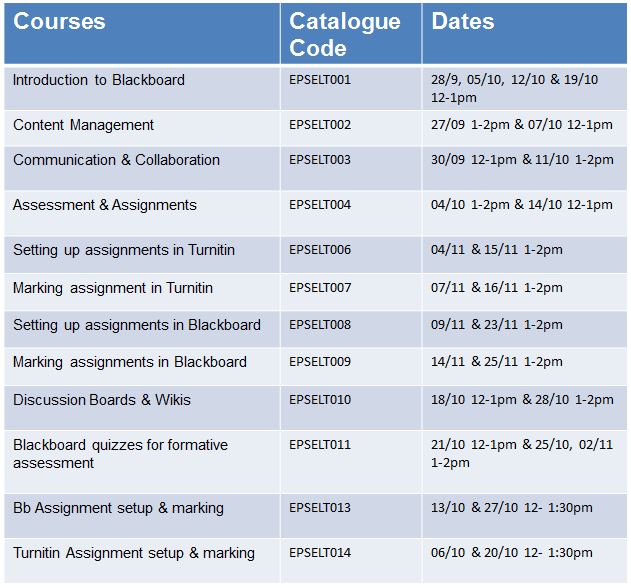This screenshot has height=588, width=631.
Task: Select Setting up assignments in Blackboard
Action: 137,325
